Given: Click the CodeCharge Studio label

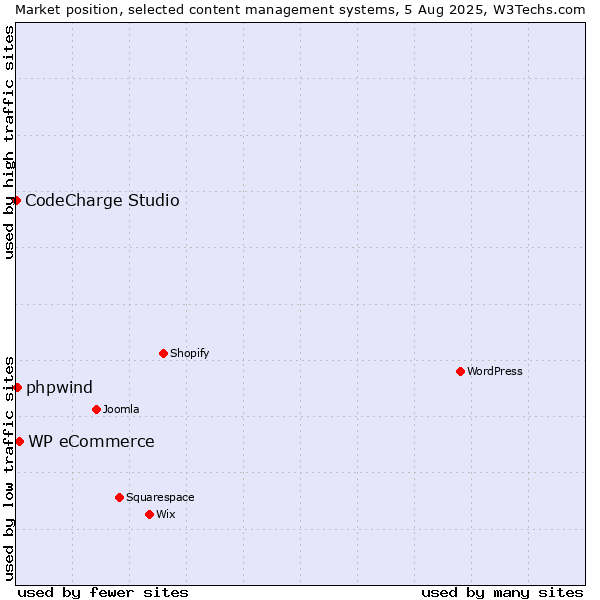Looking at the screenshot, I should tap(102, 201).
